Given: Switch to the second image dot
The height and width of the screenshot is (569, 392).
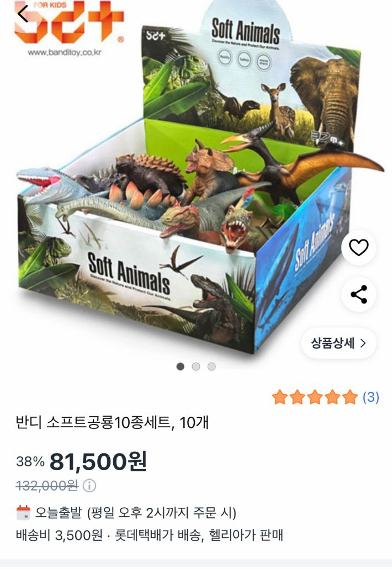Looking at the screenshot, I should tap(196, 367).
